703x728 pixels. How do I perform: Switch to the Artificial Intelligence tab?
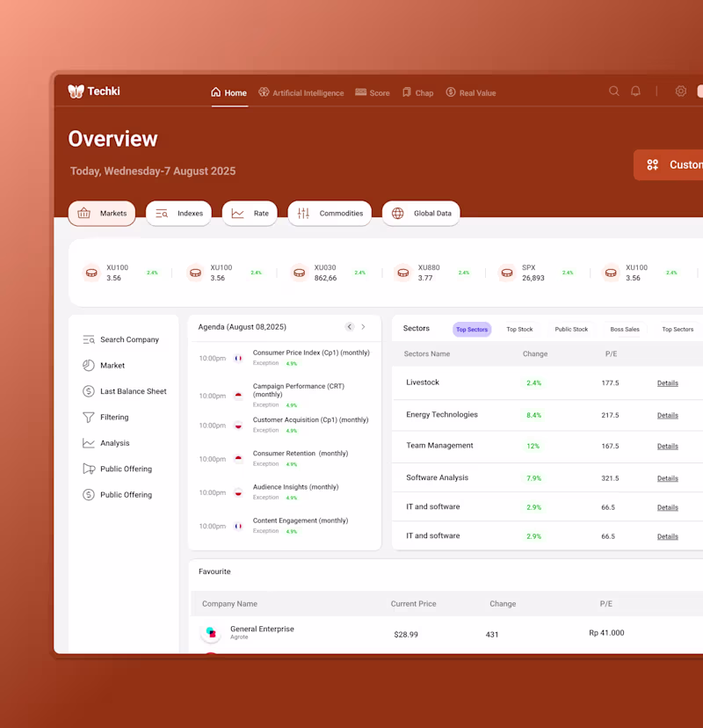click(x=301, y=92)
